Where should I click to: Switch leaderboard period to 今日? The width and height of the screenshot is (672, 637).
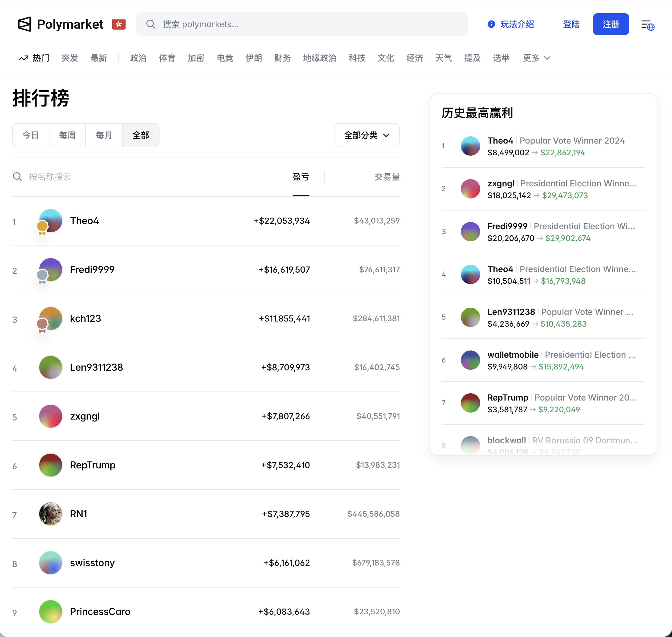pyautogui.click(x=30, y=135)
